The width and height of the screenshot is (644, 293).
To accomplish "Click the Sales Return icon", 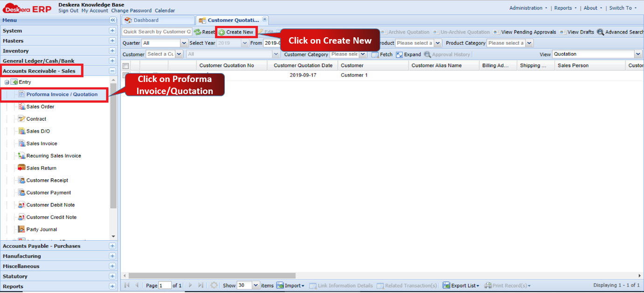I will pos(21,168).
